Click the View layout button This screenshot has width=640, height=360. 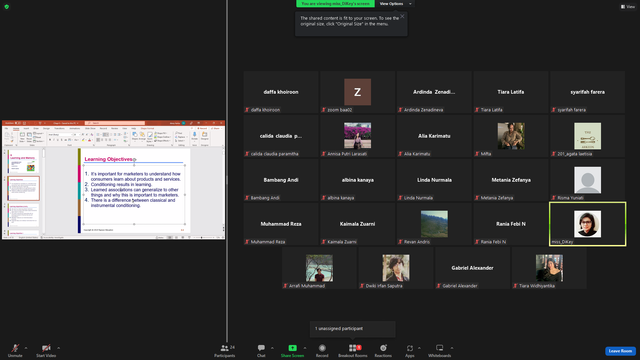coord(628,7)
